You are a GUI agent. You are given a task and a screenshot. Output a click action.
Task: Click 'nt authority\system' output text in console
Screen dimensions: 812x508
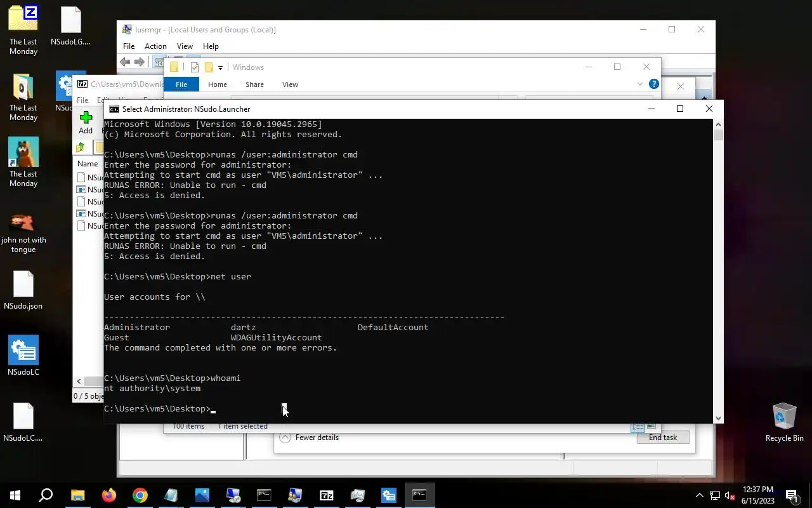152,389
